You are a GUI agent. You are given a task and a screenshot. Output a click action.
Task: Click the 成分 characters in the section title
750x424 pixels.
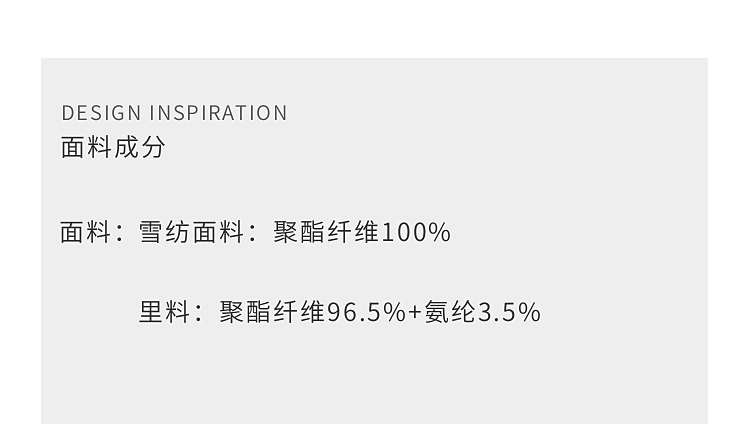pyautogui.click(x=139, y=147)
